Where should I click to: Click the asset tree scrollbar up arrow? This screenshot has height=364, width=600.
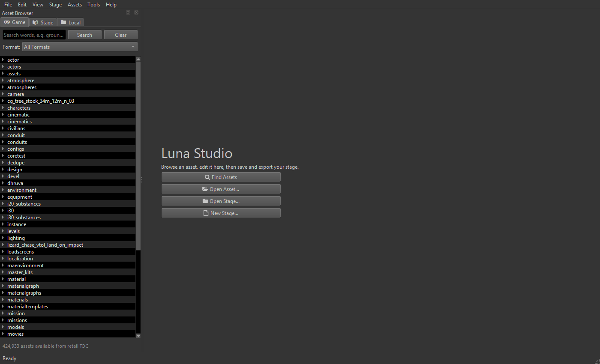click(x=138, y=59)
